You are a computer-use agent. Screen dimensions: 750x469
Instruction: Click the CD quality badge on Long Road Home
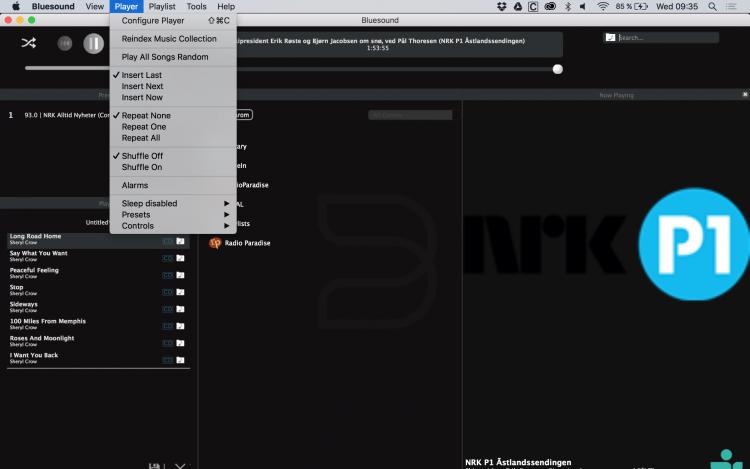coord(167,241)
